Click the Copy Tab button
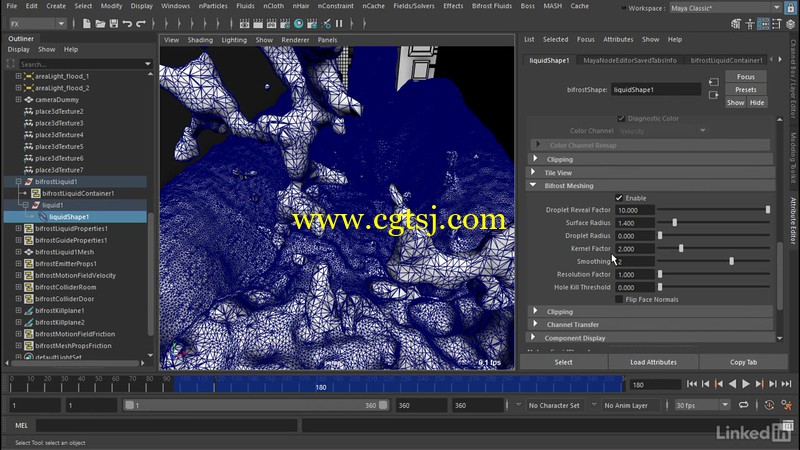800x450 pixels. click(743, 362)
